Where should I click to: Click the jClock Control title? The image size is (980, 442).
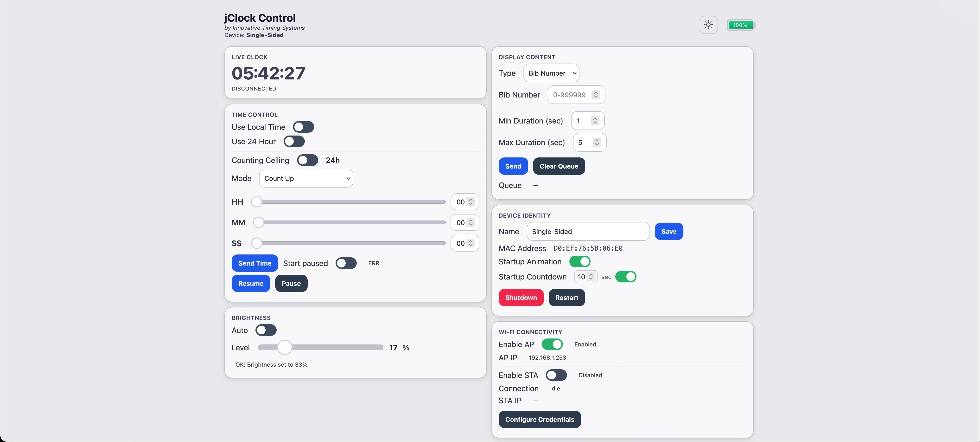coord(260,18)
